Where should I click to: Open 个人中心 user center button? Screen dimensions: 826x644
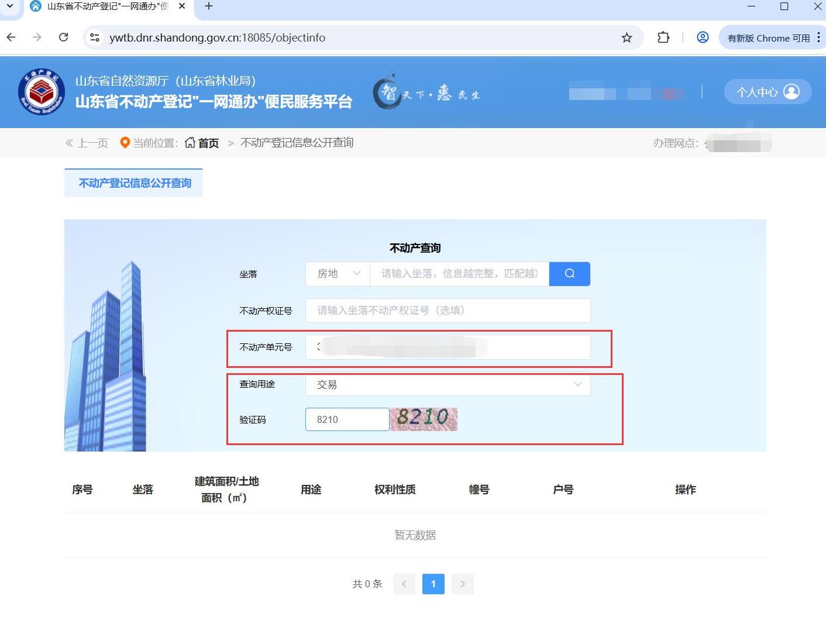pos(767,92)
